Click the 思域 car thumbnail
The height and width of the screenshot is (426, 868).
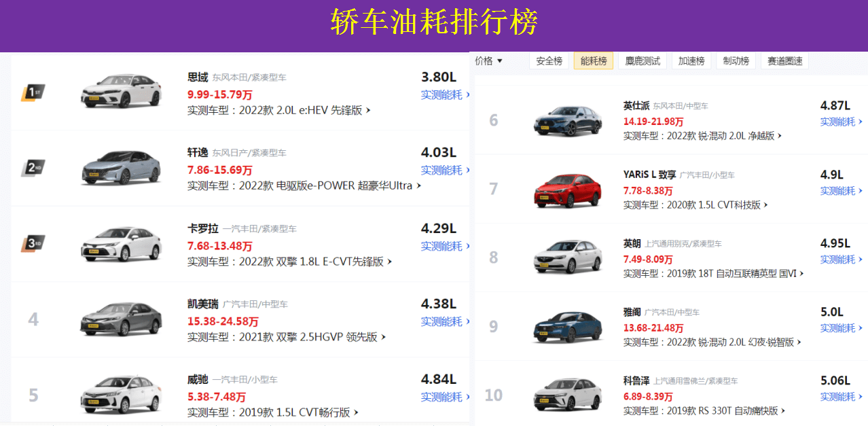[122, 91]
